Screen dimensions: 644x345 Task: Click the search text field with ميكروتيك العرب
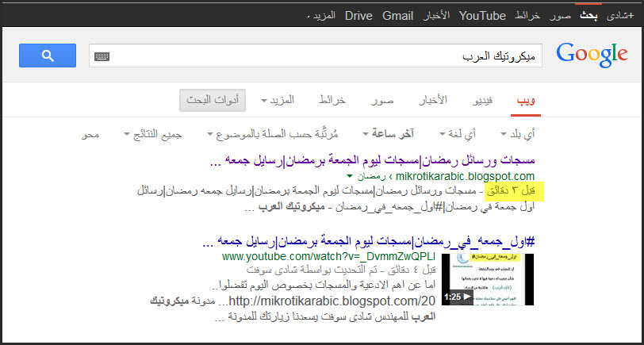[316, 56]
